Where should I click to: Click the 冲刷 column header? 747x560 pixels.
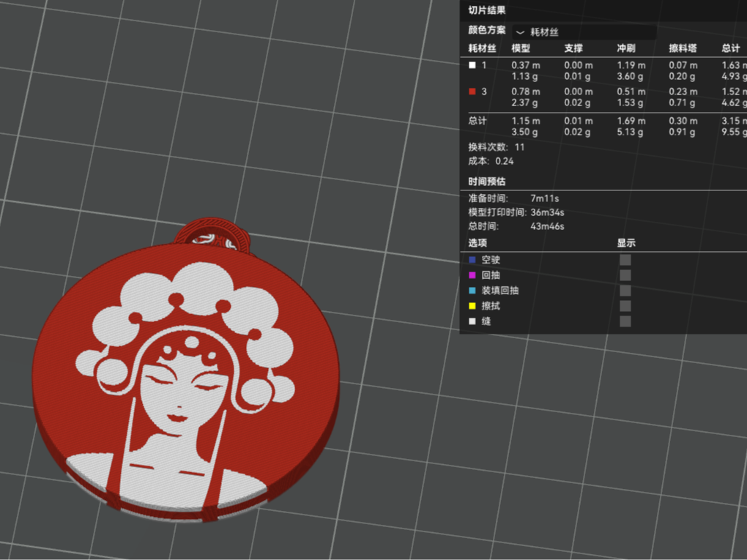click(x=626, y=48)
